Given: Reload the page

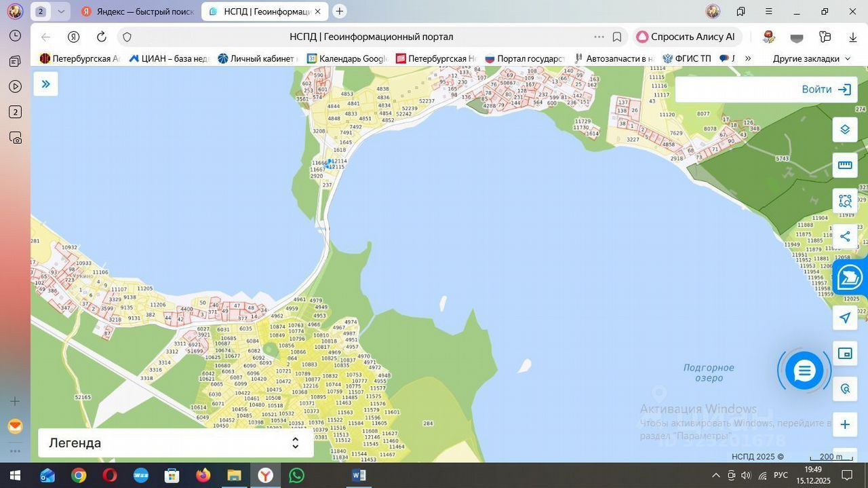Looking at the screenshot, I should (x=102, y=37).
